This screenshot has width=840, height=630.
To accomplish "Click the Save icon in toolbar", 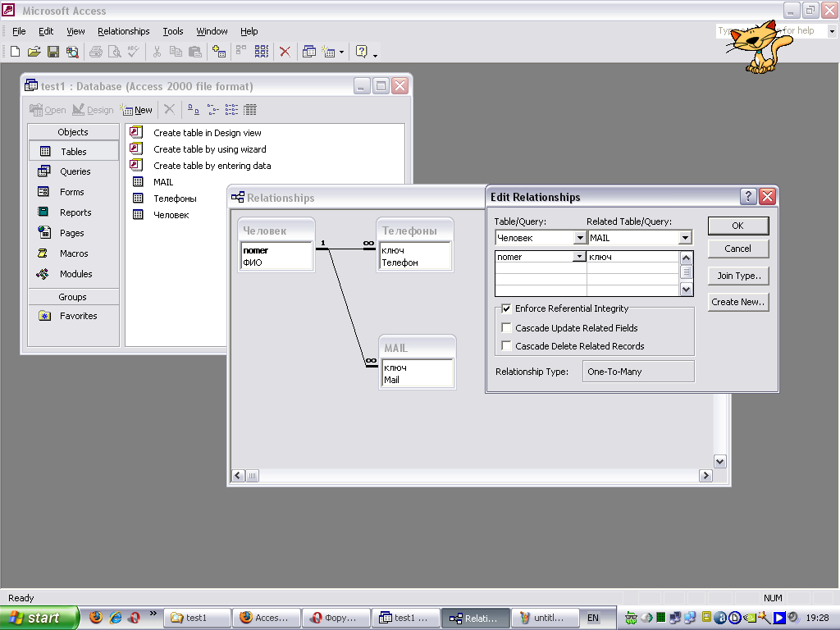I will [53, 52].
